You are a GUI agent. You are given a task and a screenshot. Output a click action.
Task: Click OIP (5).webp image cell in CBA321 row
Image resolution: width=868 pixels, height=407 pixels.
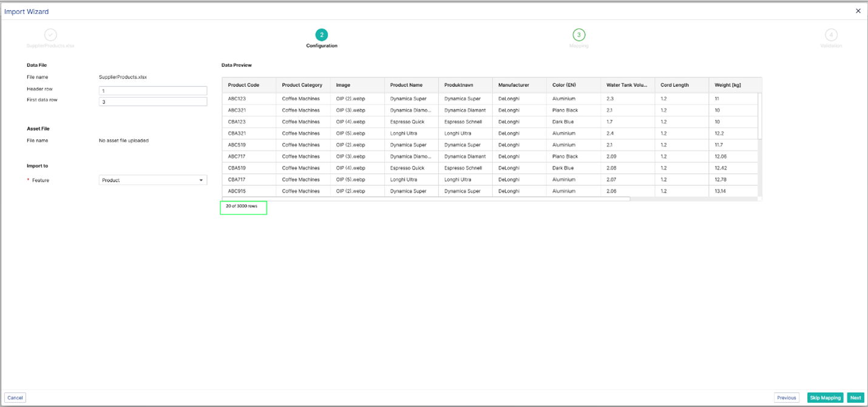[357, 134]
